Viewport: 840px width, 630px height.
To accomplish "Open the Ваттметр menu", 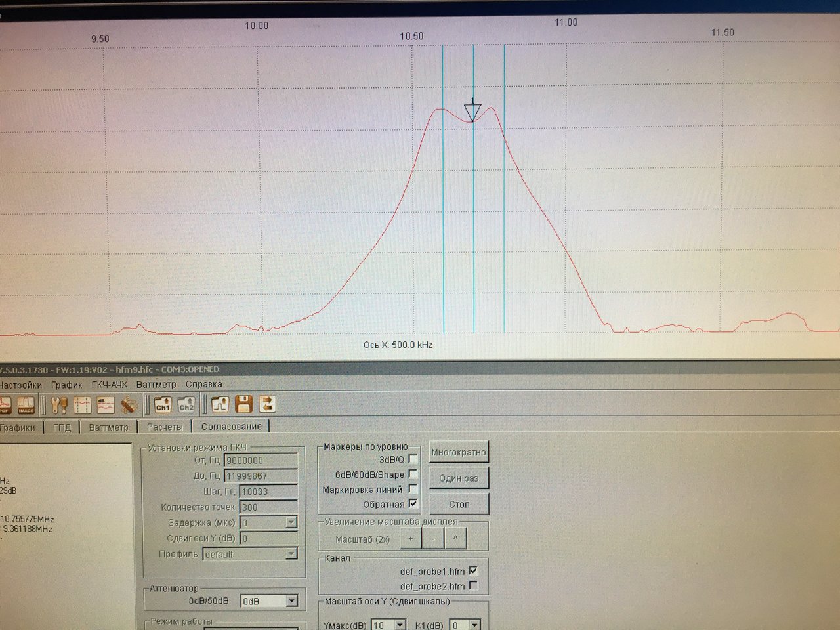I will click(156, 384).
